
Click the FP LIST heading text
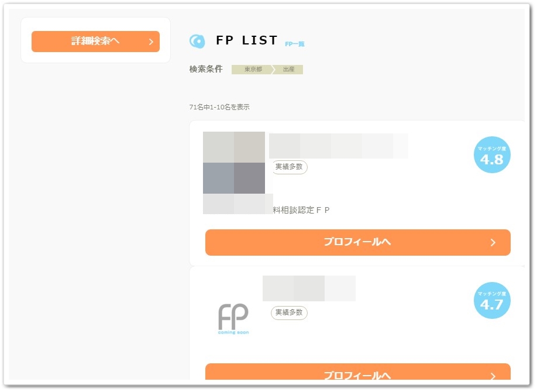click(x=246, y=40)
